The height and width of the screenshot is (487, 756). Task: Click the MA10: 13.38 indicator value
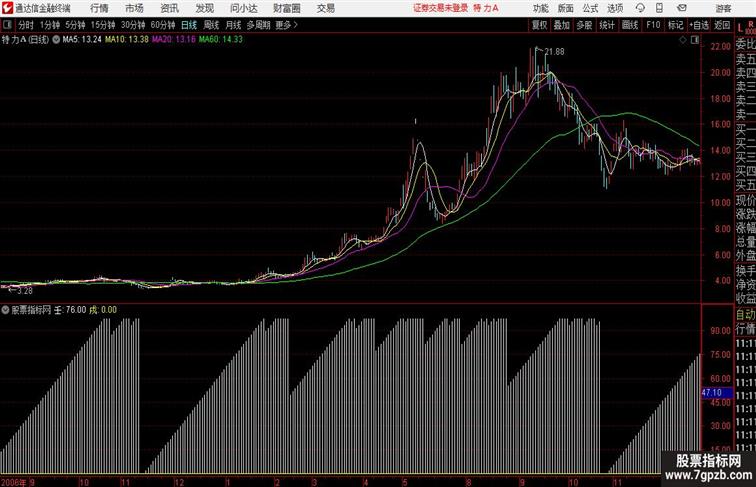tap(127, 40)
